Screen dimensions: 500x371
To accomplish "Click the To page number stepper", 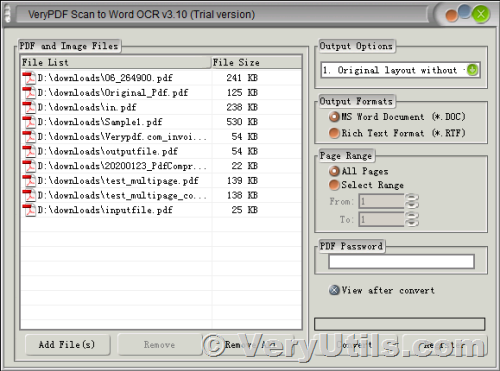I will [412, 219].
